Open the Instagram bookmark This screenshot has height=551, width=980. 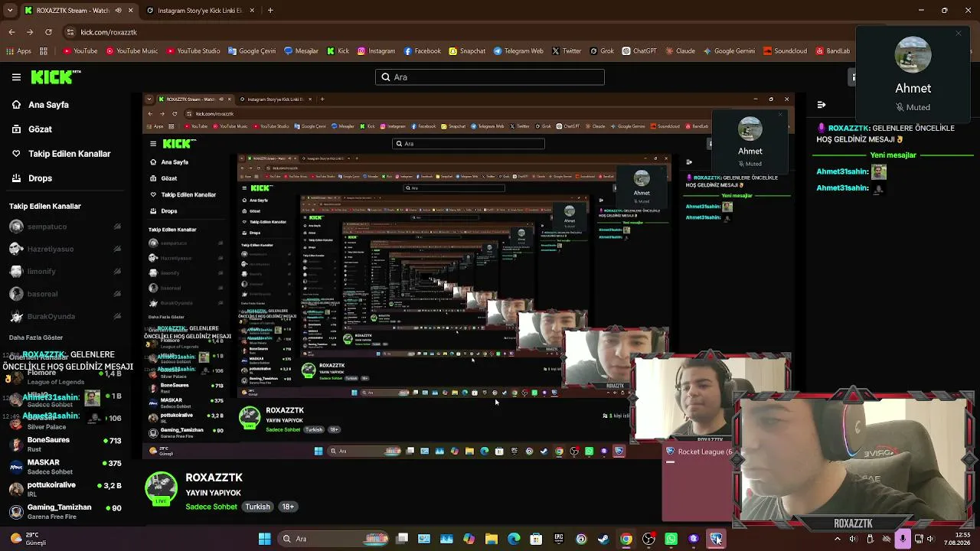point(376,51)
